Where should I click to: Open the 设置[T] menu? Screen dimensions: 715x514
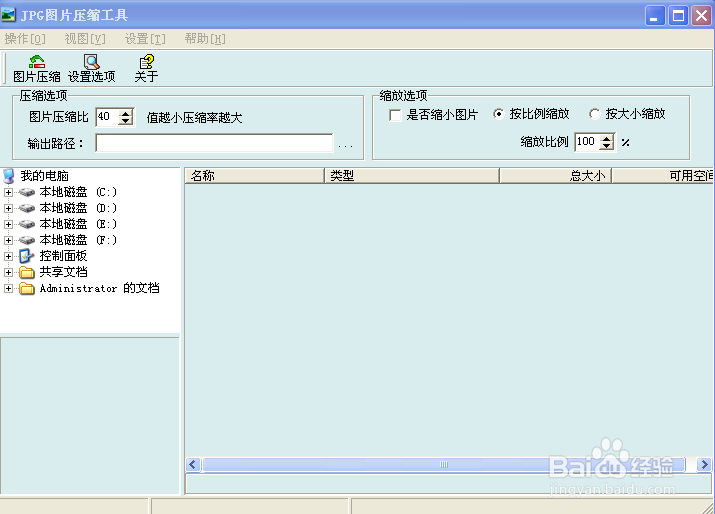145,39
